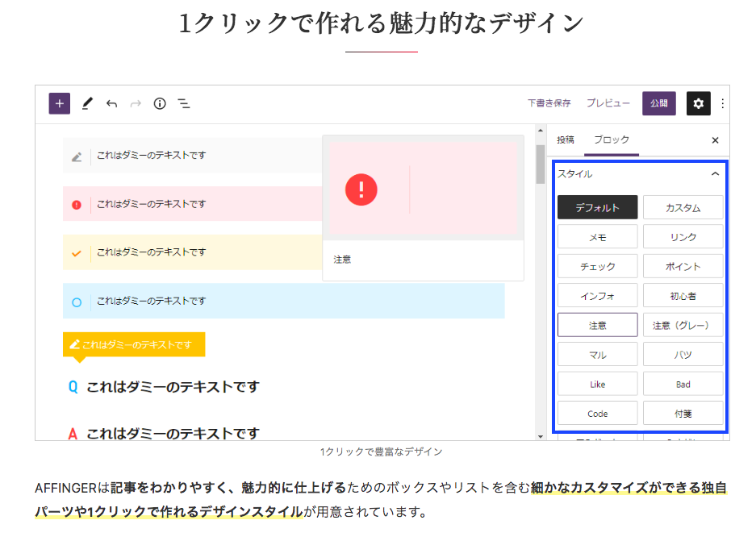Open the block list view icon
The width and height of the screenshot is (756, 537).
(x=184, y=103)
